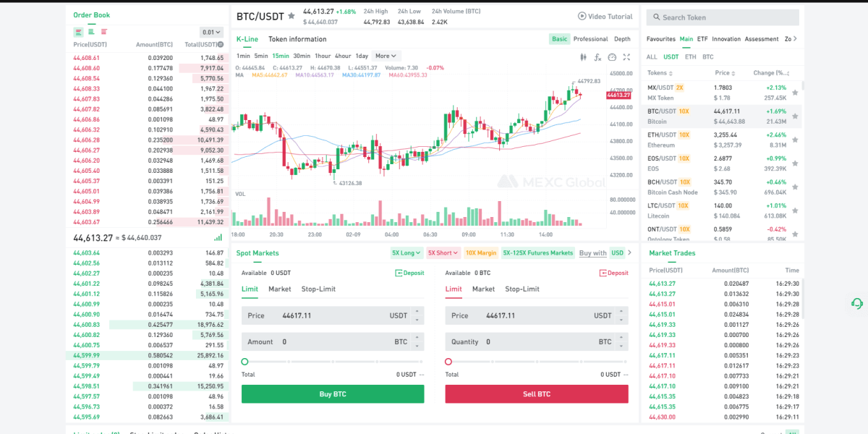Sort token list by Tokens column
Screen dimensions: 868x434
pos(660,73)
